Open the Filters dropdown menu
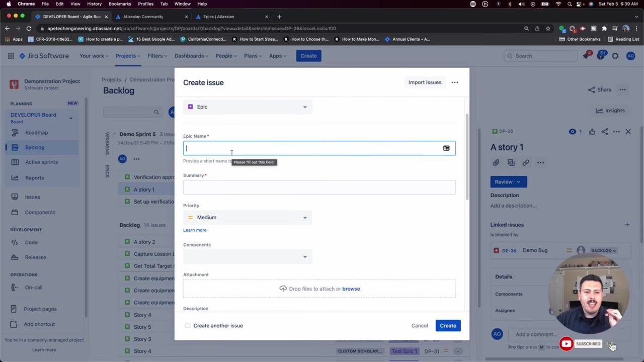The width and height of the screenshot is (644, 362). [157, 56]
